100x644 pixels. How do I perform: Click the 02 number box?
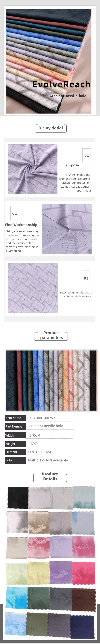pyautogui.click(x=15, y=213)
